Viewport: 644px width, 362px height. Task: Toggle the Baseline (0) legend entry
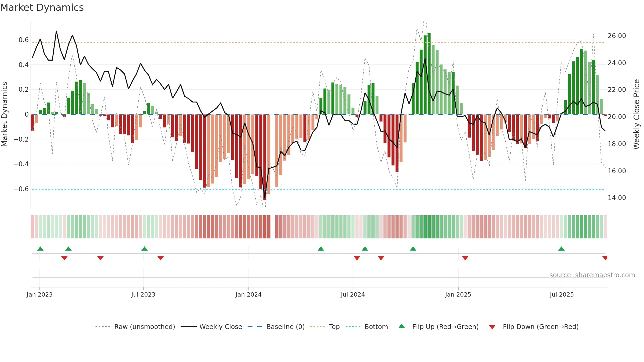click(276, 327)
